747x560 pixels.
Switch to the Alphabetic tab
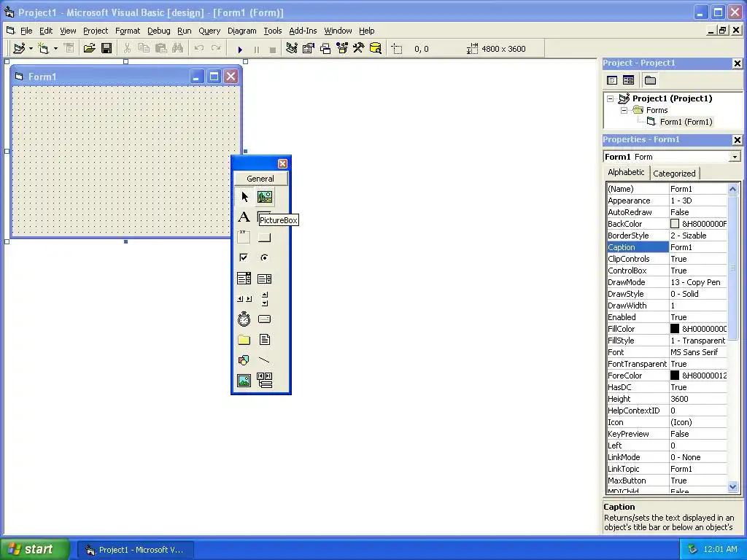click(626, 172)
